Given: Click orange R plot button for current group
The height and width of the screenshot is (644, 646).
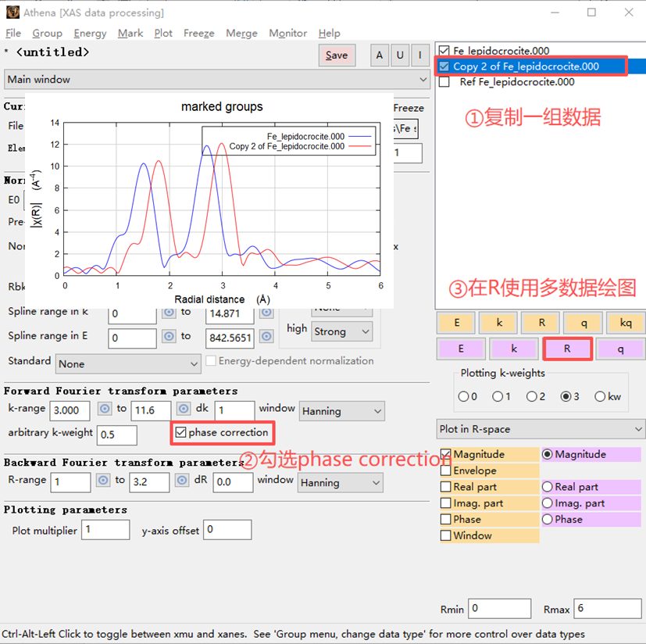Looking at the screenshot, I should click(541, 323).
